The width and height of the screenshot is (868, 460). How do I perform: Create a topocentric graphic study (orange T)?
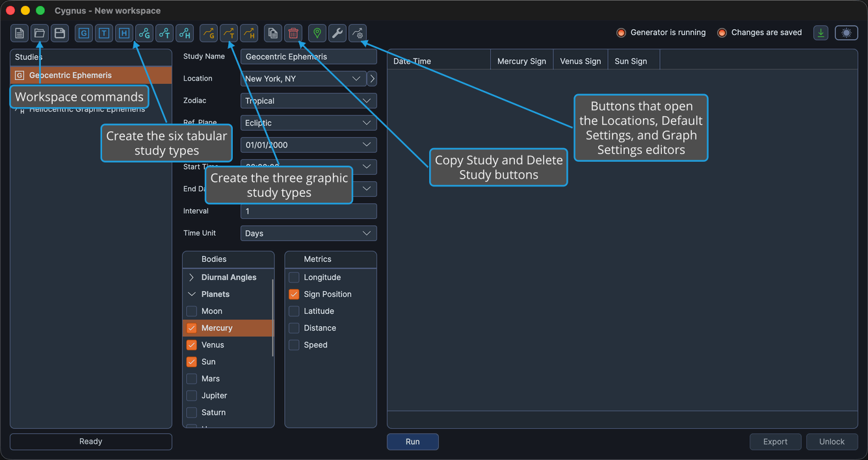coord(228,33)
